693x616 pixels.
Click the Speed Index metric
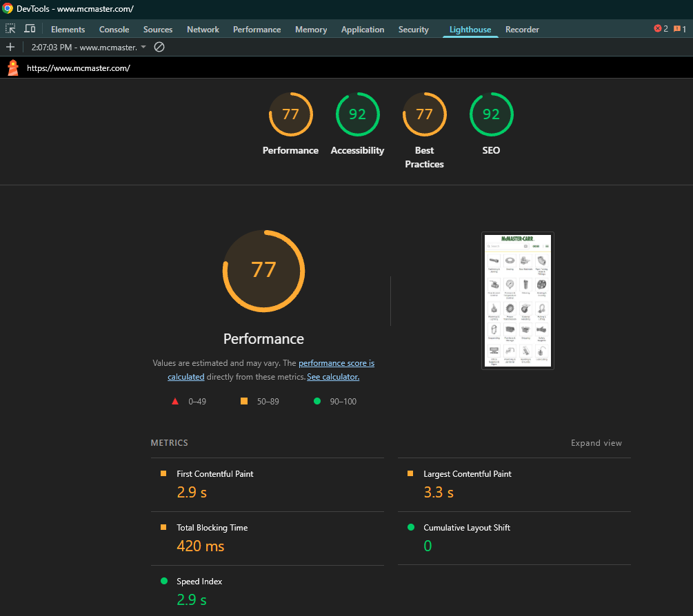[x=268, y=592]
